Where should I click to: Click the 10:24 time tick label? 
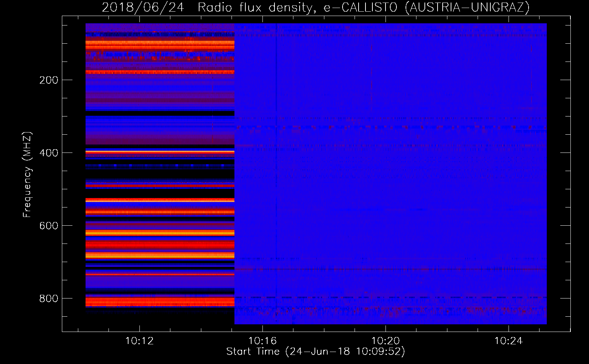[x=509, y=341]
